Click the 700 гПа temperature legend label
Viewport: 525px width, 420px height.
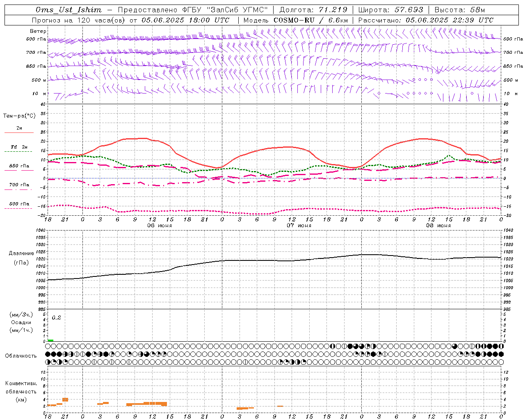[x=19, y=185]
